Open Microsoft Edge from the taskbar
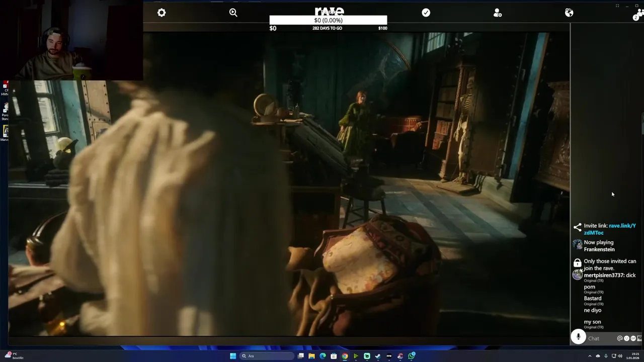The width and height of the screenshot is (644, 362). (323, 356)
